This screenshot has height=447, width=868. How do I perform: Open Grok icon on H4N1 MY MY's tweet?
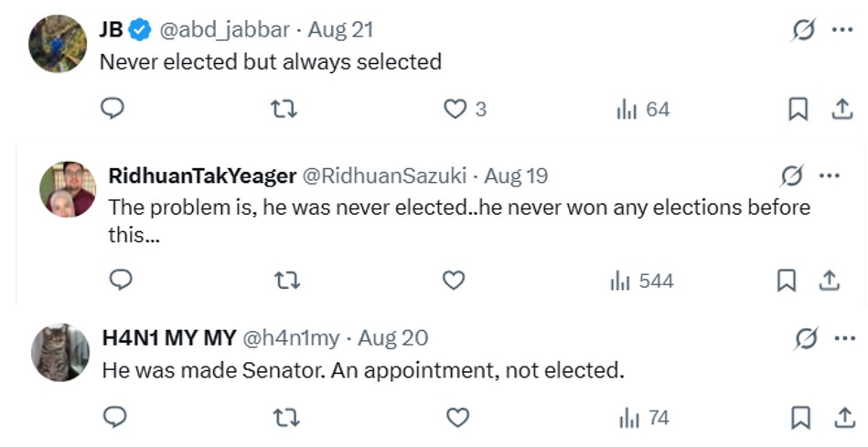point(806,338)
